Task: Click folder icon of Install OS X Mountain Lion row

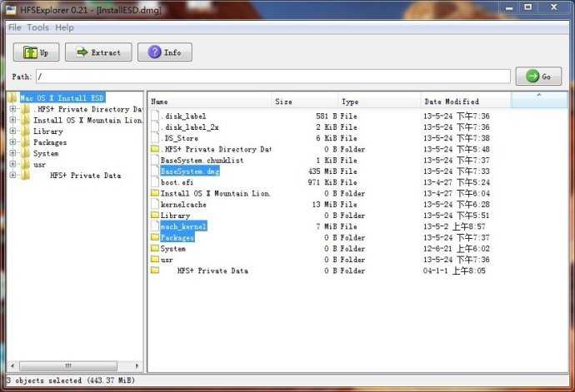Action: click(155, 193)
